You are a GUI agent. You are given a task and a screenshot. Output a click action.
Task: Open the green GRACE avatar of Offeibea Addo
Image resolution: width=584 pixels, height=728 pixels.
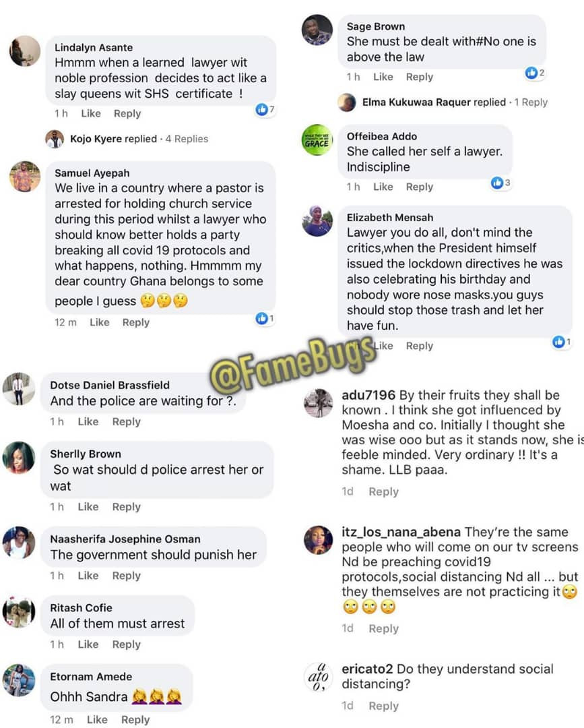click(317, 140)
